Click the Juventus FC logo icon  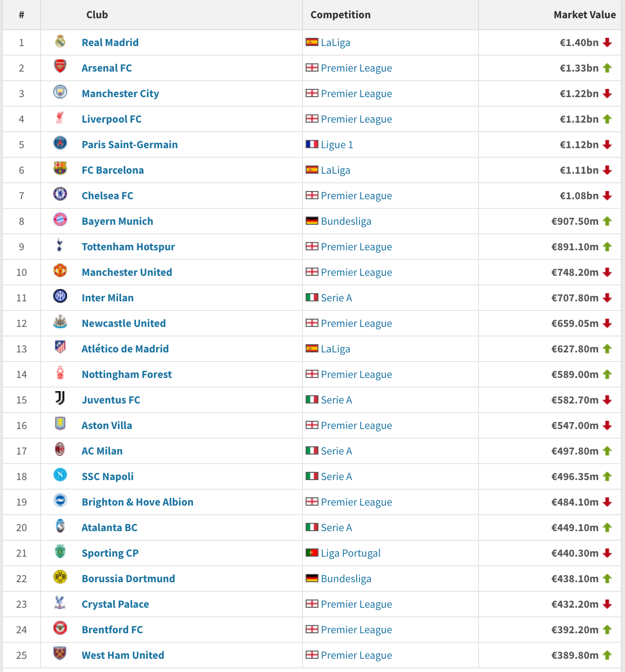[60, 399]
